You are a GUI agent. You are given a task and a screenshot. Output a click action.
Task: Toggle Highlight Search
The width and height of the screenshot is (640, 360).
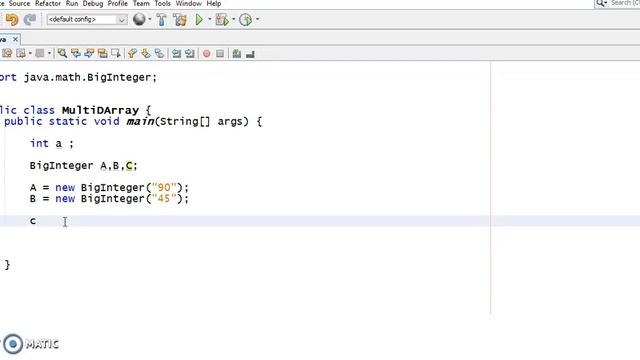click(102, 53)
